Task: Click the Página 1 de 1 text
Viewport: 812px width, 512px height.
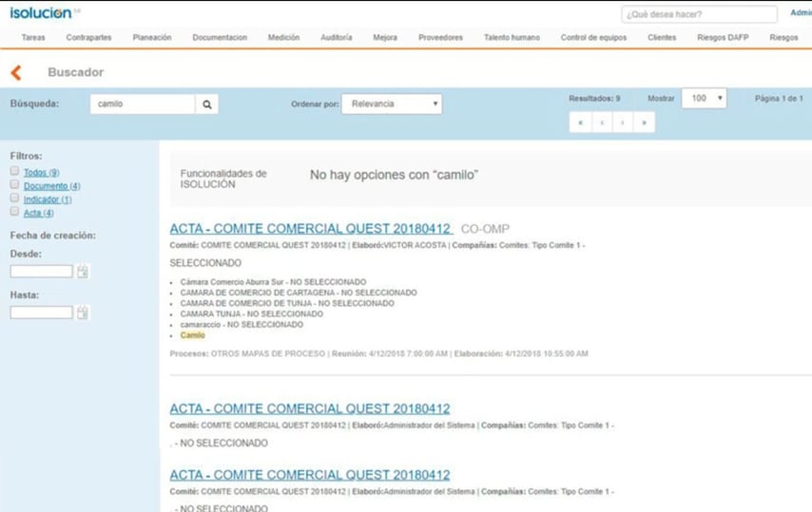Action: point(779,98)
